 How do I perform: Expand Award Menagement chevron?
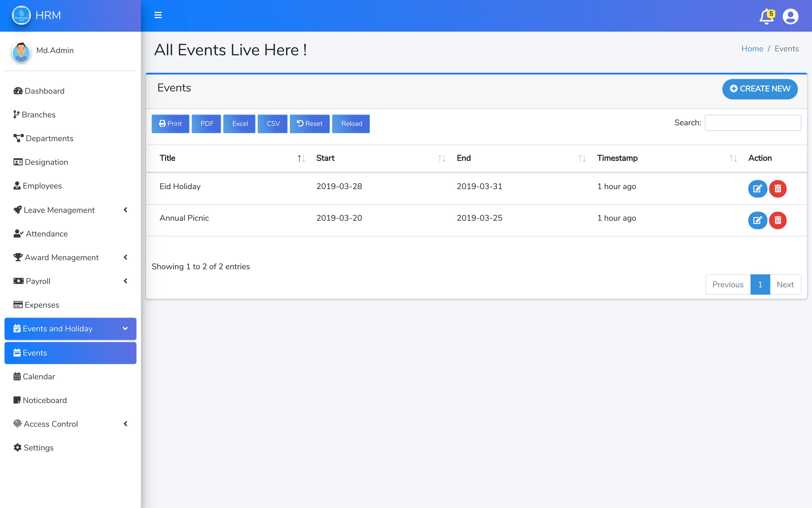pos(125,257)
